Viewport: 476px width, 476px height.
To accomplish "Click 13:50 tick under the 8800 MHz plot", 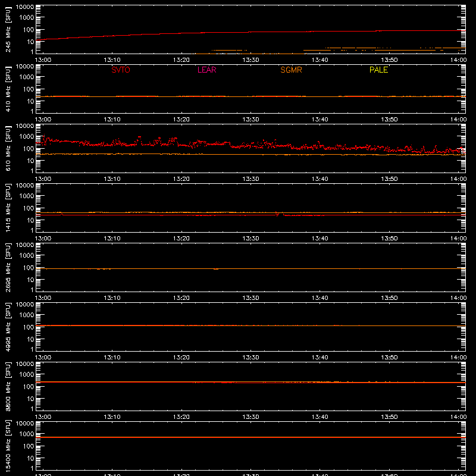I will click(x=389, y=417).
